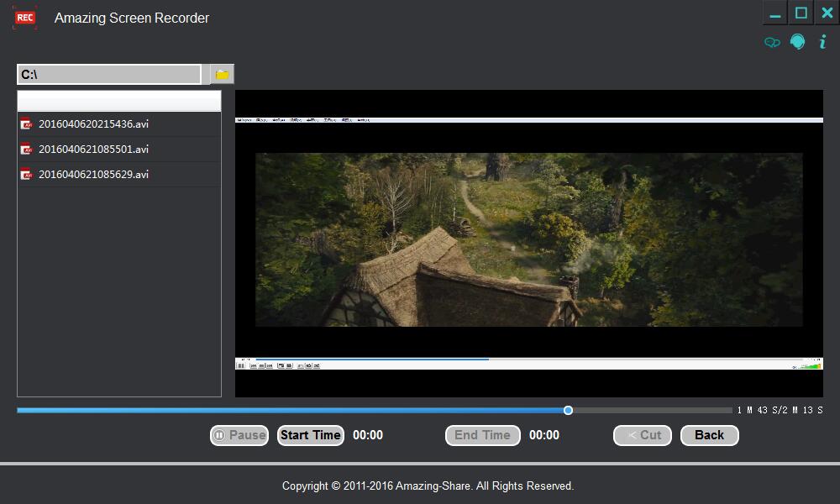840x504 pixels.
Task: Click the Cut button
Action: coord(643,435)
